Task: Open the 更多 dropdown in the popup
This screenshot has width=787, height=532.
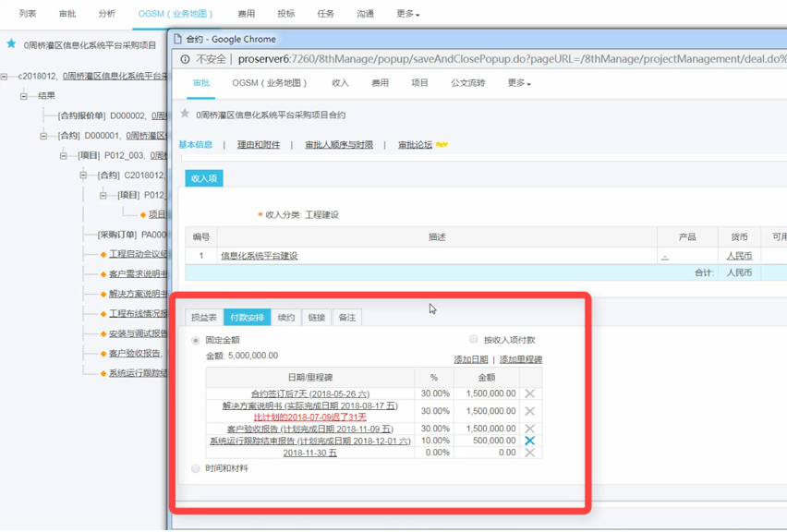Action: pyautogui.click(x=518, y=83)
